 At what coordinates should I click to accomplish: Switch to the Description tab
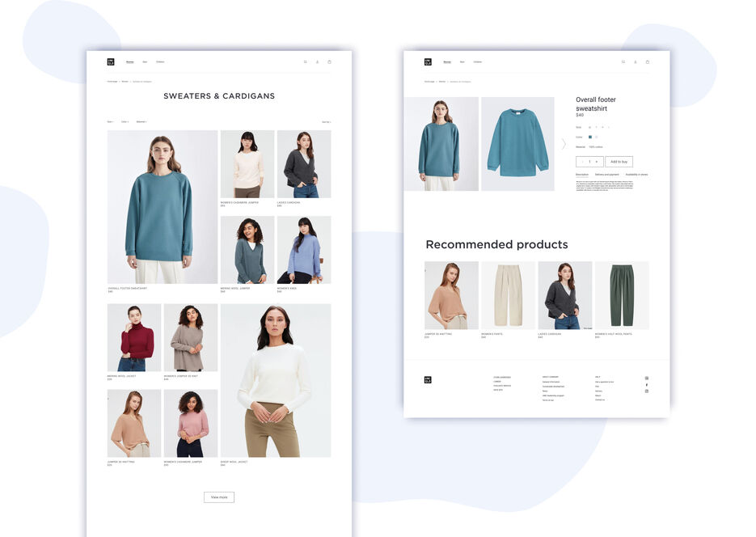[582, 175]
